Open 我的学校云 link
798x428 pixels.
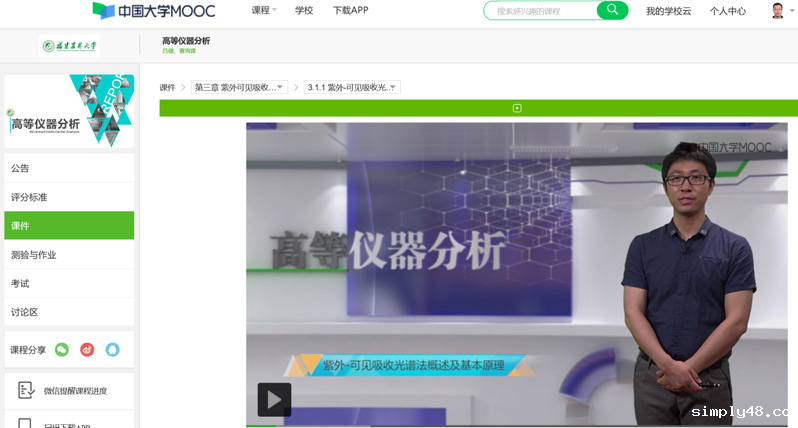pos(668,11)
